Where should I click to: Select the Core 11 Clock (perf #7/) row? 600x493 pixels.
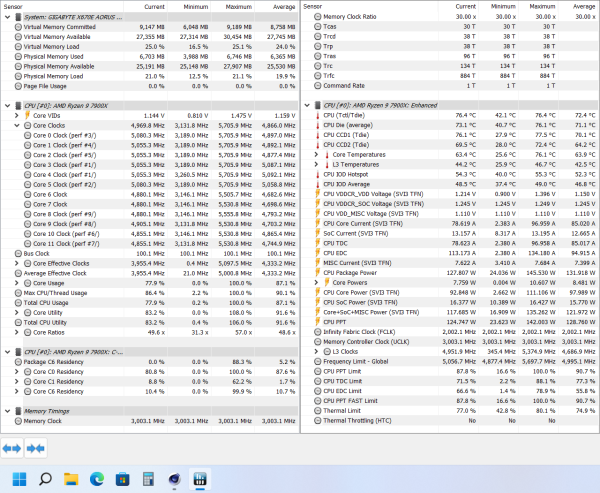pos(150,243)
